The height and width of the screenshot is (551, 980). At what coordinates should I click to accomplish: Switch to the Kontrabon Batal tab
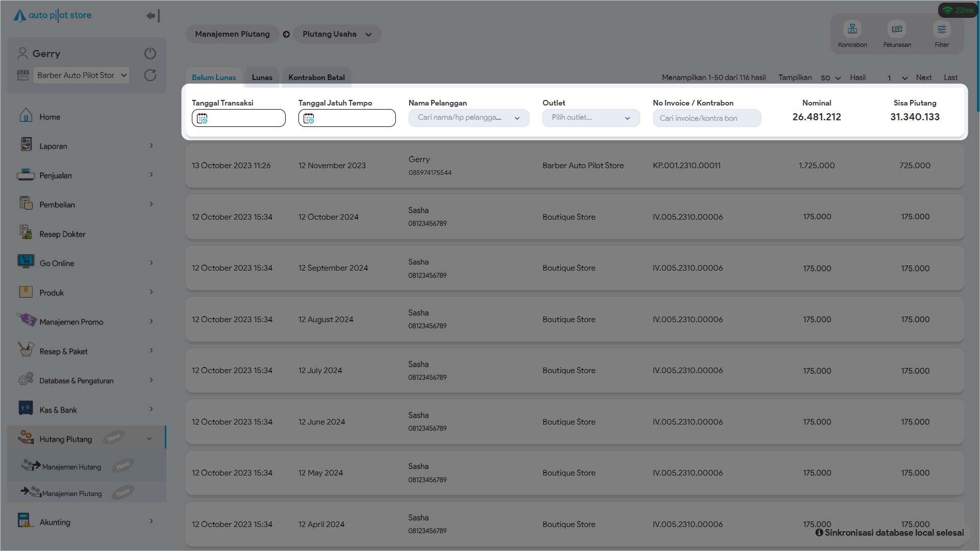click(316, 77)
